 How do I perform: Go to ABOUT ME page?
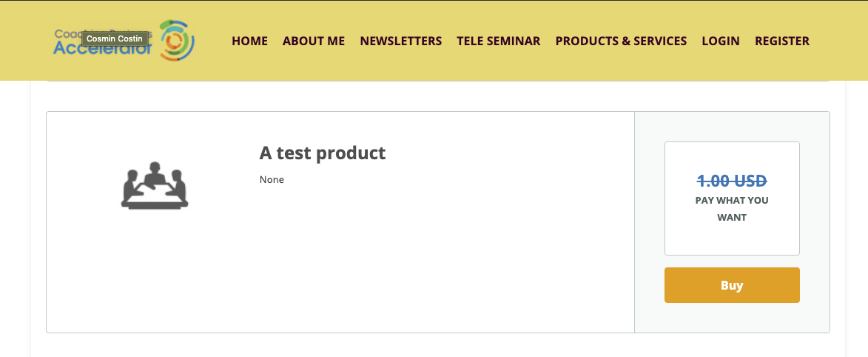(x=314, y=41)
